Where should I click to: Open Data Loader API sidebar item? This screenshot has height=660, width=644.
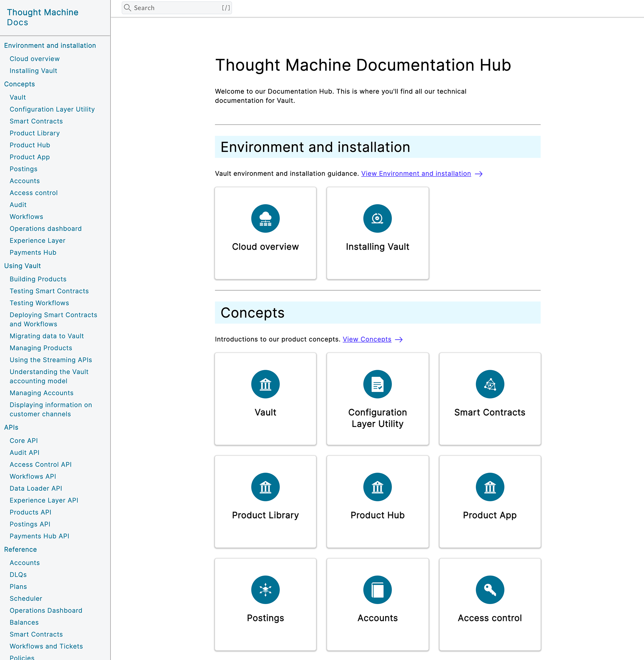[36, 488]
